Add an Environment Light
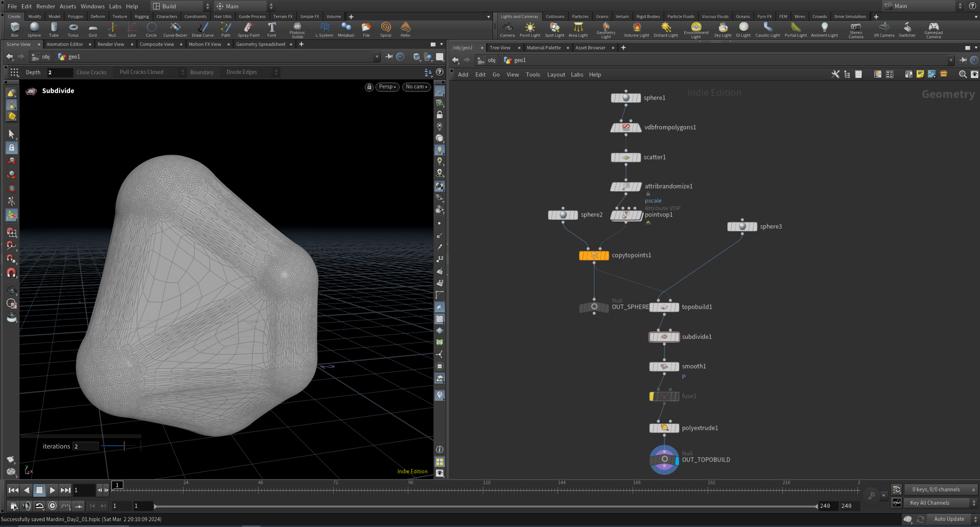Viewport: 980px width, 527px height. (x=696, y=30)
